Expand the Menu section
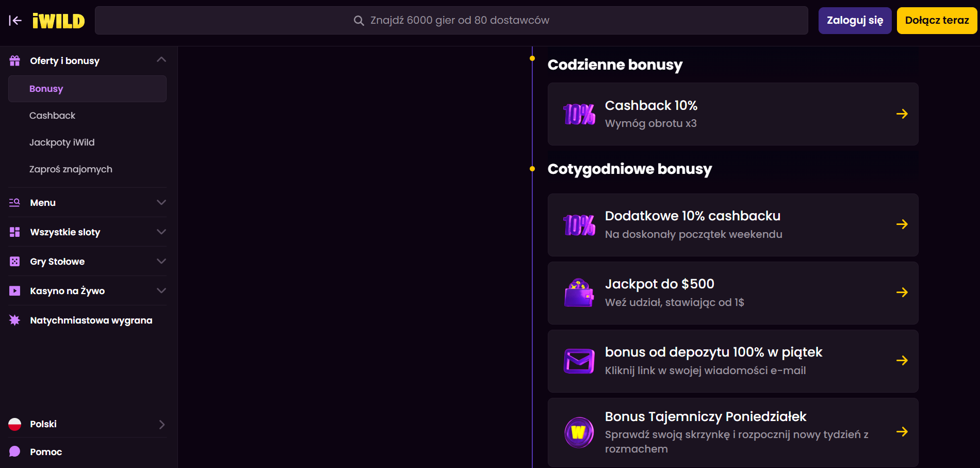Viewport: 980px width, 468px height. pos(161,202)
